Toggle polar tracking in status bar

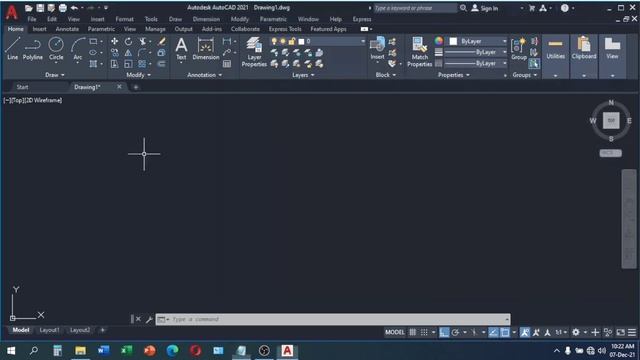tap(456, 332)
